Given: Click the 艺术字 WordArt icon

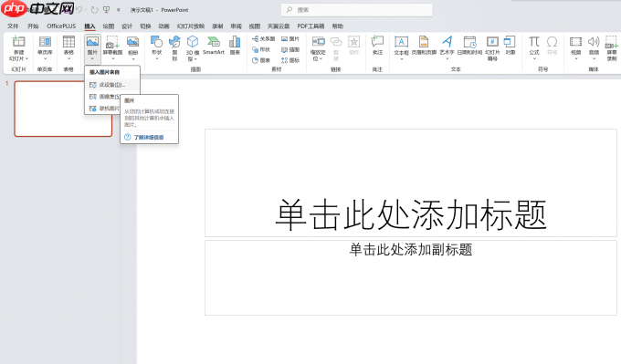Looking at the screenshot, I should [x=447, y=42].
